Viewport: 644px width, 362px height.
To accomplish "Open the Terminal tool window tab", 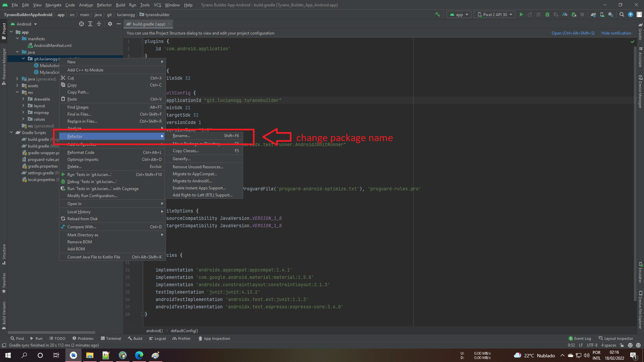I will coord(111,339).
